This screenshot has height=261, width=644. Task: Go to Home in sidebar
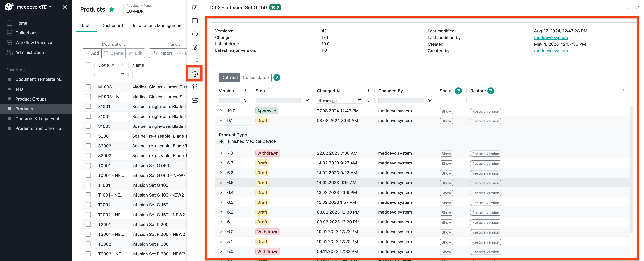pyautogui.click(x=21, y=23)
